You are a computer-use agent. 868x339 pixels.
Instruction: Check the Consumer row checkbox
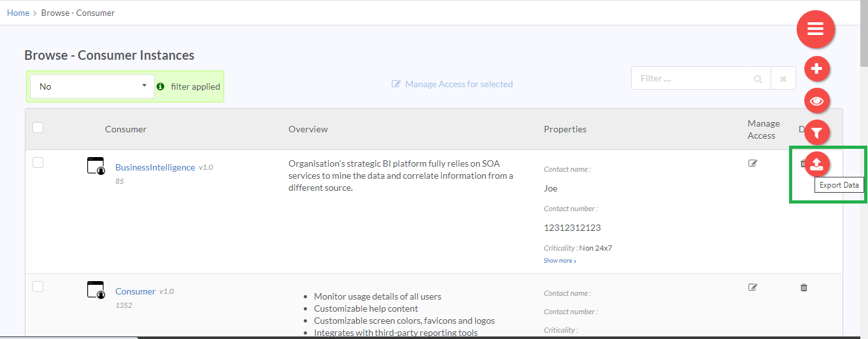point(38,287)
